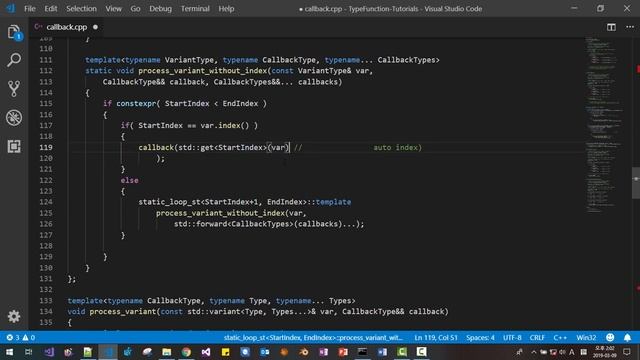Open the View menu
Viewport: 640px width, 360px height.
(113, 9)
